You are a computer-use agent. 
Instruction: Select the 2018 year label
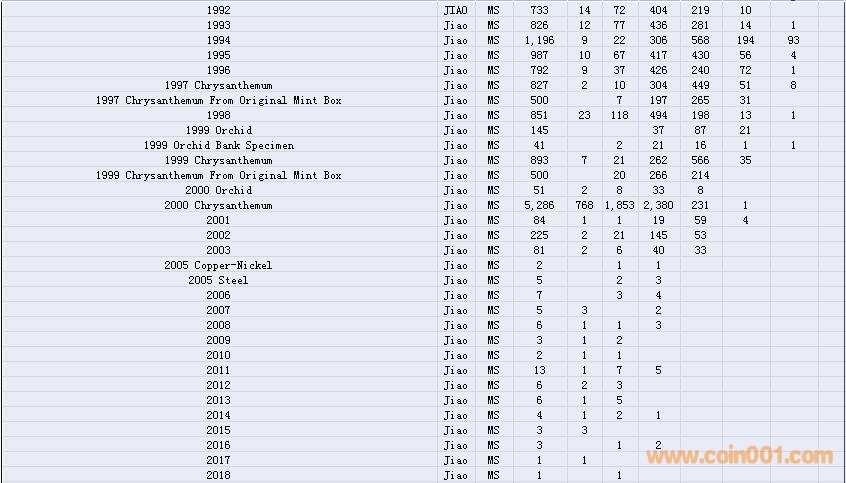(218, 475)
